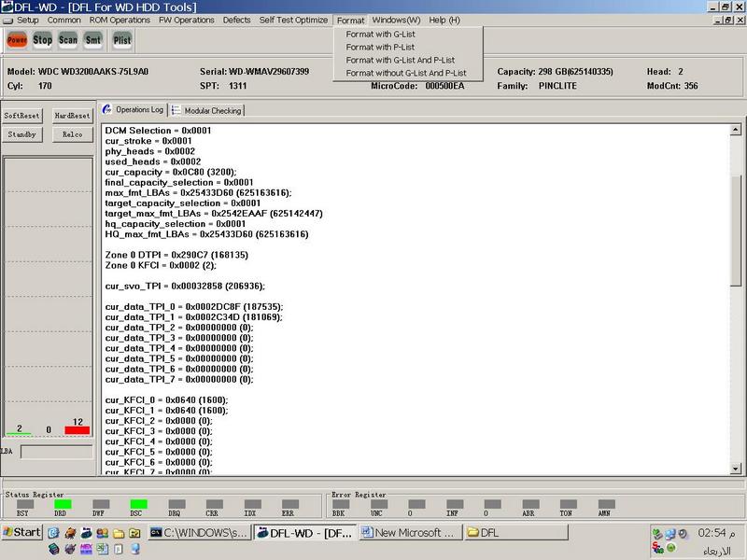Click log line 'DCM Selection = 0x0001'
Viewport: 747px width, 560px height.
coord(158,131)
